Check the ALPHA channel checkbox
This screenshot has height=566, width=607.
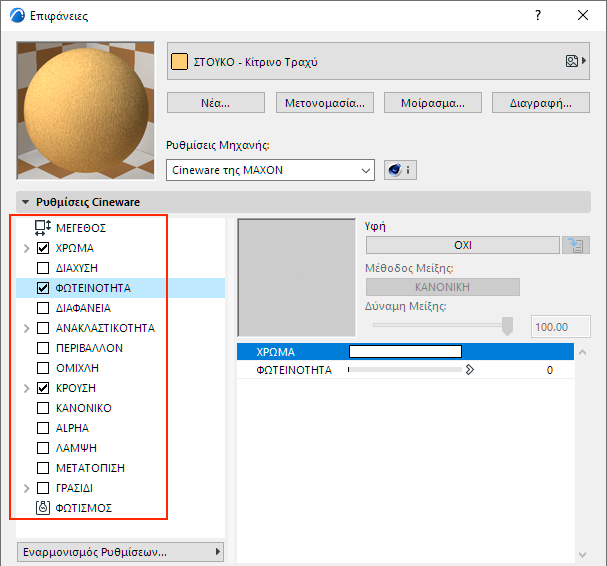point(43,428)
